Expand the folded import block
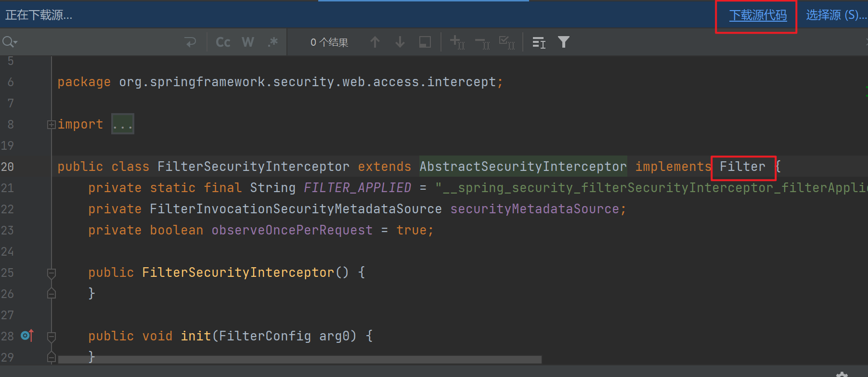This screenshot has width=868, height=377. tap(51, 125)
